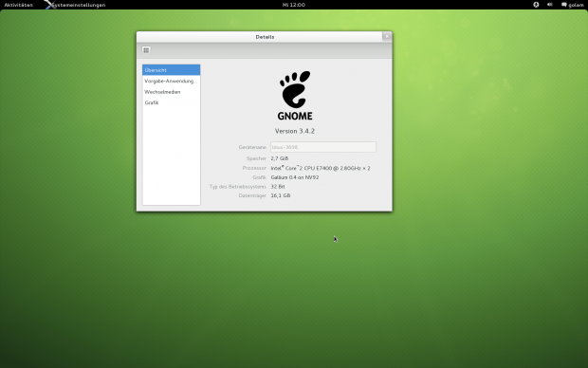
Task: Click the processor value Intel Core 2
Action: [x=321, y=168]
